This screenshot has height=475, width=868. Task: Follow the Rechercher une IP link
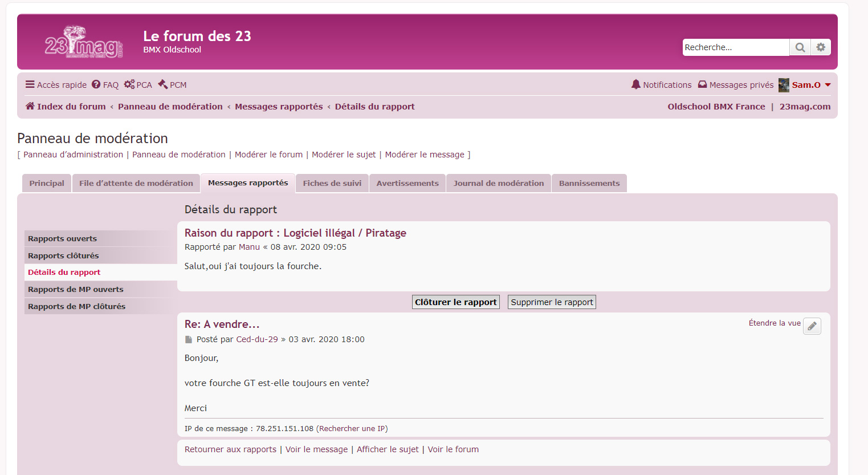pyautogui.click(x=352, y=428)
